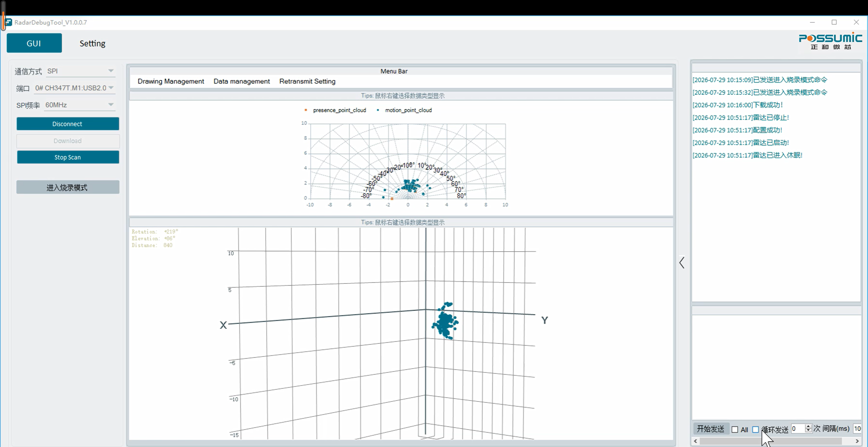Image resolution: width=868 pixels, height=447 pixels.
Task: Click the log entry 配置成功!
Action: [x=737, y=130]
